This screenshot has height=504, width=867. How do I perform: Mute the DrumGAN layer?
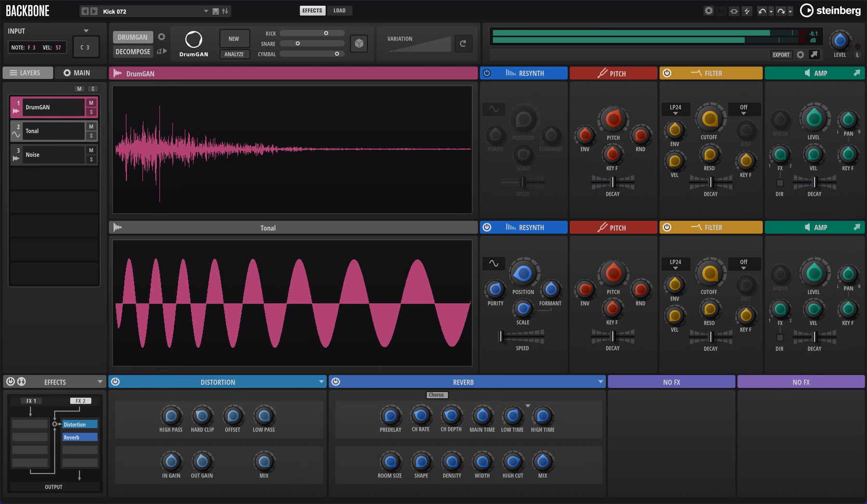click(x=91, y=103)
